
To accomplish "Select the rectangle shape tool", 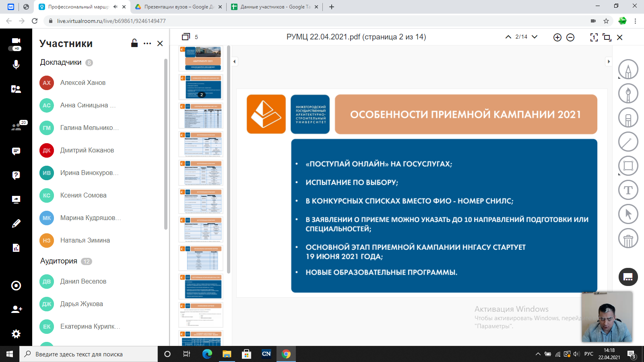I will pos(628,166).
